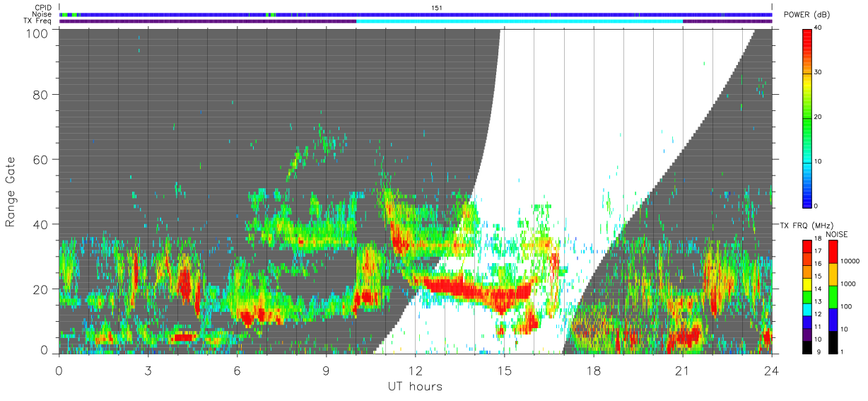Click the black segment of NOISE colorbar

point(833,342)
